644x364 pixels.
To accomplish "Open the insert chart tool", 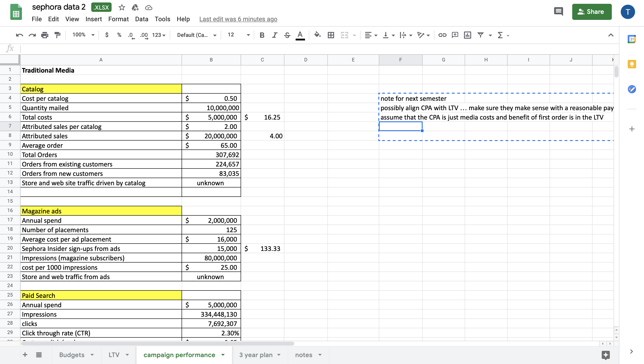I will tap(467, 35).
